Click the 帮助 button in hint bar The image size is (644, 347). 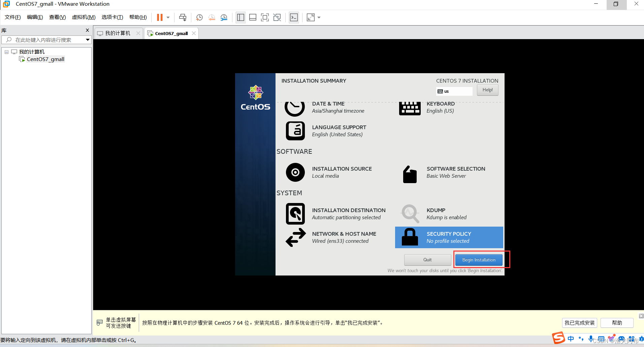pyautogui.click(x=617, y=323)
